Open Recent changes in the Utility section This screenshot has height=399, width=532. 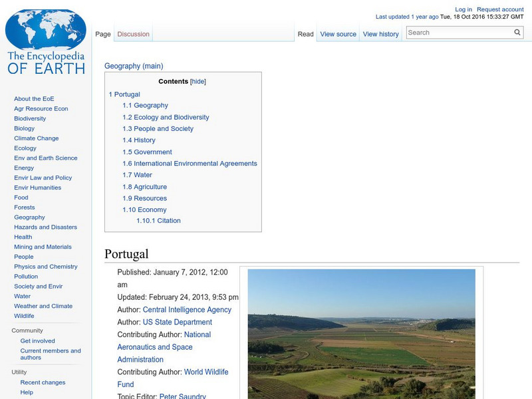(41, 382)
